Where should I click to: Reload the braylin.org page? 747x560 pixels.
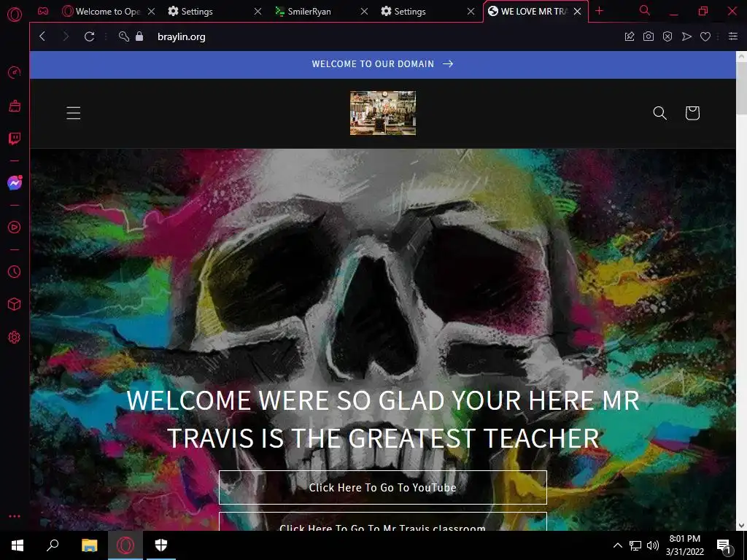click(x=89, y=36)
